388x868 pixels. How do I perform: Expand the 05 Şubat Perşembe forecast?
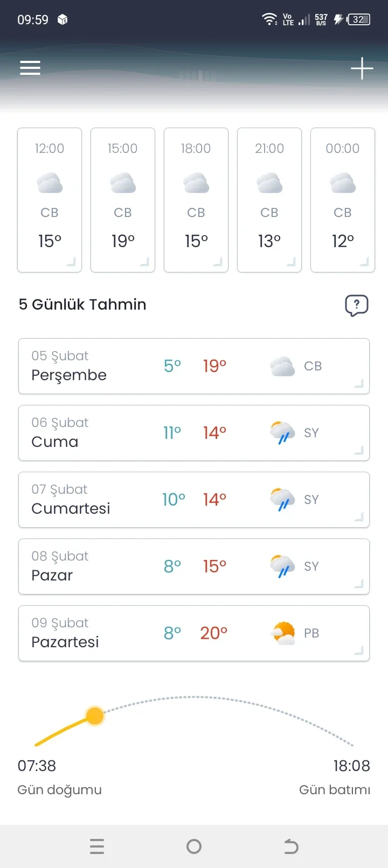pyautogui.click(x=358, y=383)
